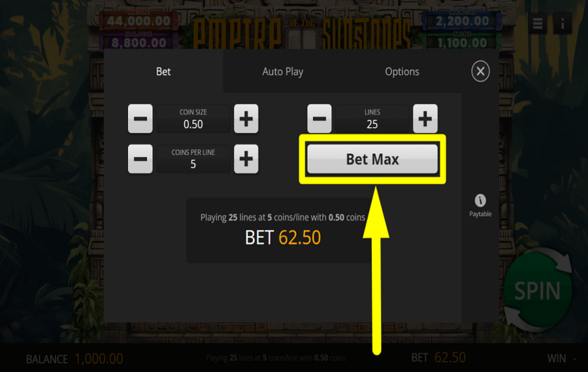The image size is (588, 372).
Task: Click the Bet Max button
Action: pos(372,159)
